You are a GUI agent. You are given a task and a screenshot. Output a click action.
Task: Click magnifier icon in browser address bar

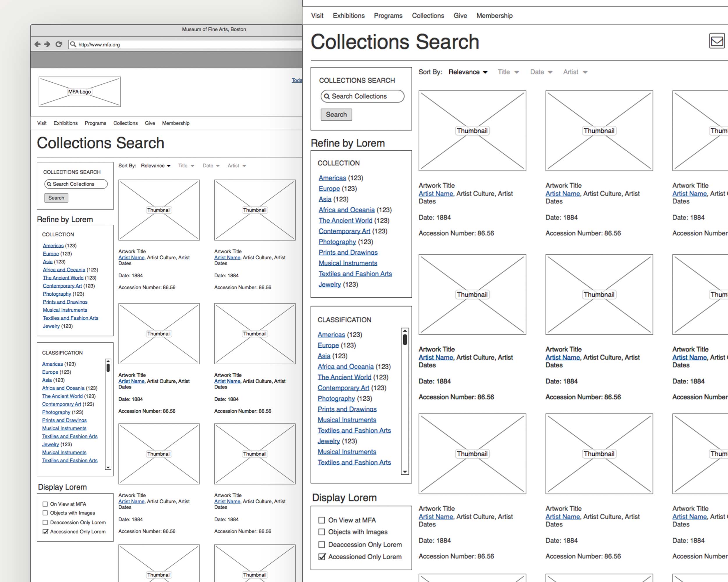click(x=73, y=44)
